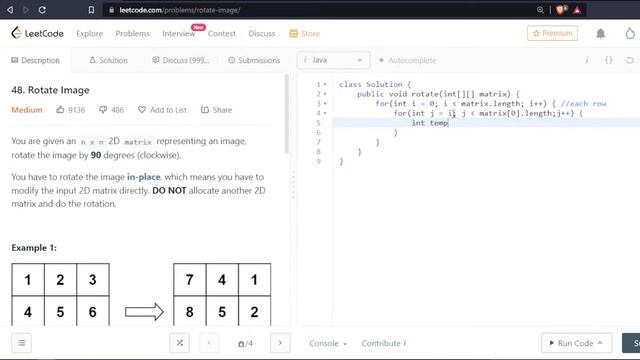Open notifications bell

point(600,33)
